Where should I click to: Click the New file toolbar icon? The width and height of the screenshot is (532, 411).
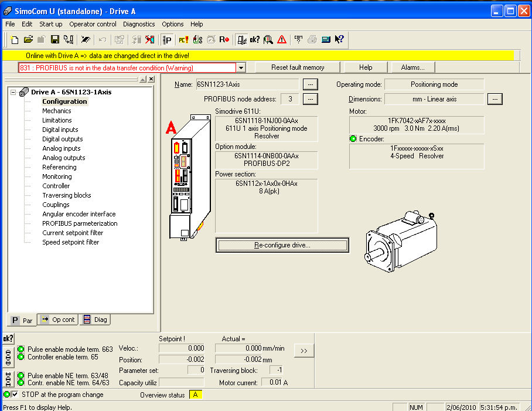tap(14, 40)
